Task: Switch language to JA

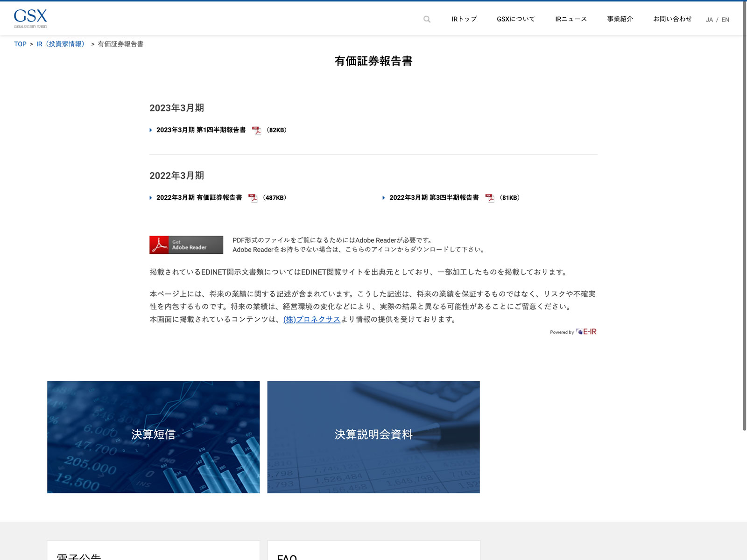Action: [x=709, y=20]
